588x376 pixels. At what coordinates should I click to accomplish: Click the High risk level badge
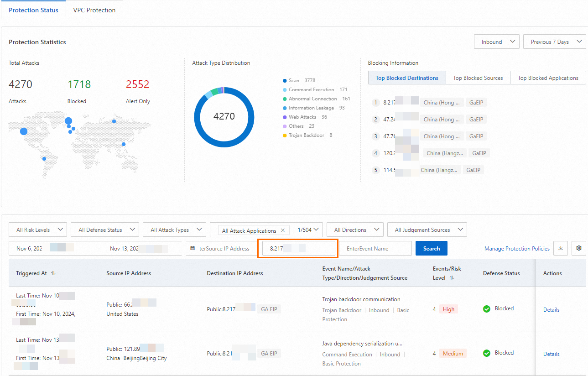tap(448, 309)
